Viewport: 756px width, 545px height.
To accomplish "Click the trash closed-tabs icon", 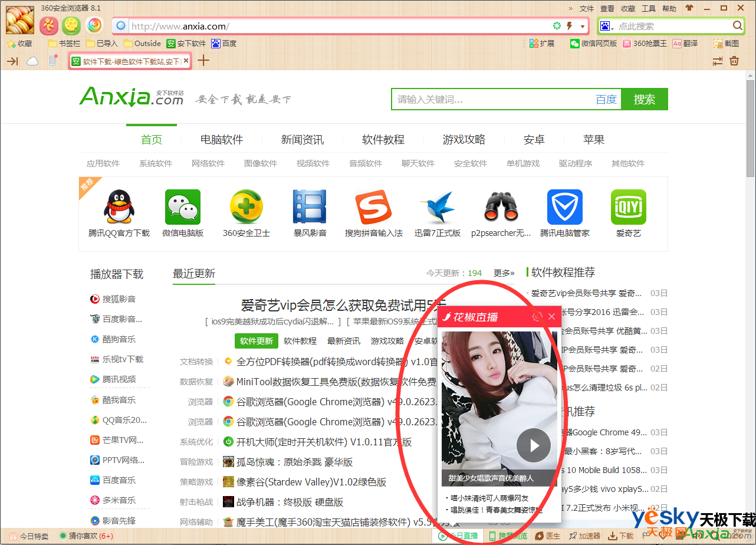I will [x=734, y=61].
